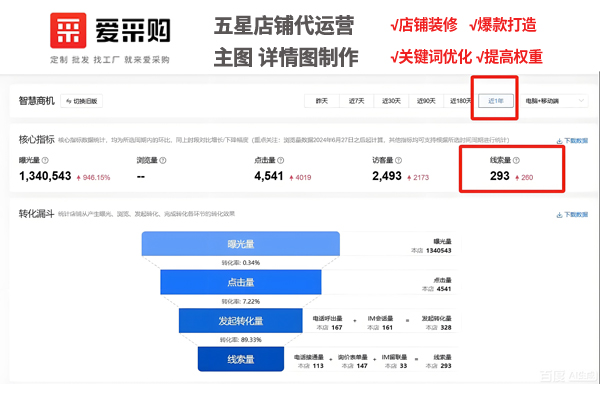The height and width of the screenshot is (400, 600).
Task: Click help icon next to 浏览量
Action: coord(163,160)
